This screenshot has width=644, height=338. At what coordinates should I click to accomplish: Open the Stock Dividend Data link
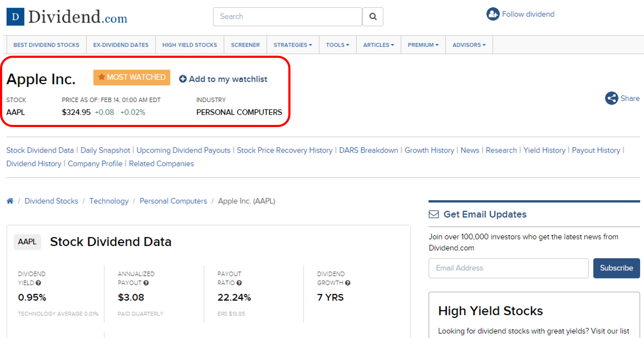click(40, 150)
